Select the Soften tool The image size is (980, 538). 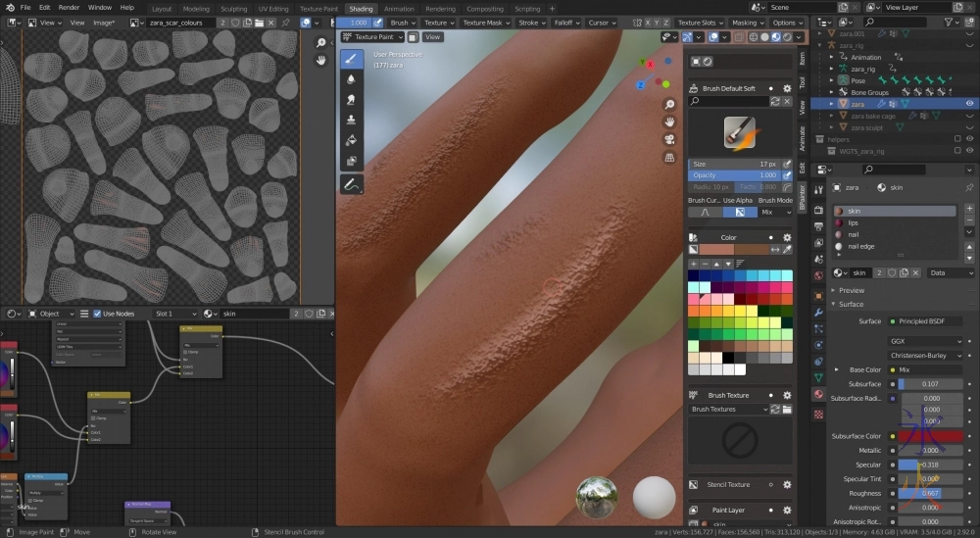point(351,79)
